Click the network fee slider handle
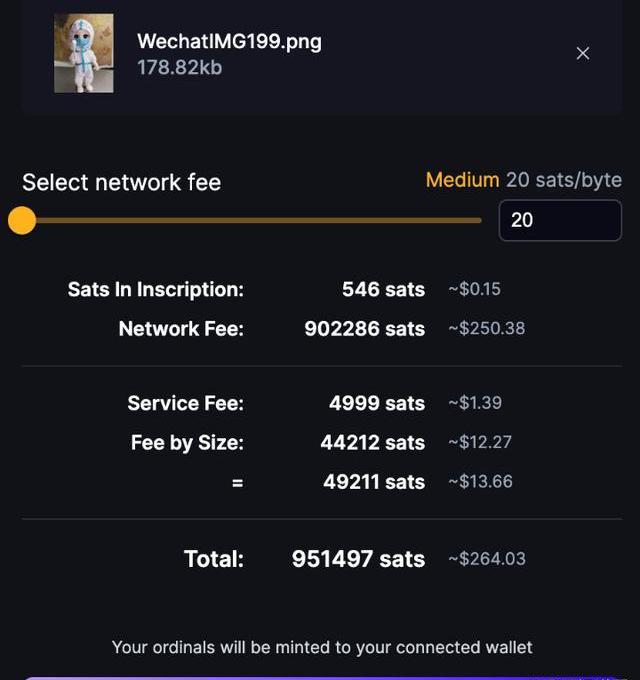Screen dimensions: 640x680 22,221
